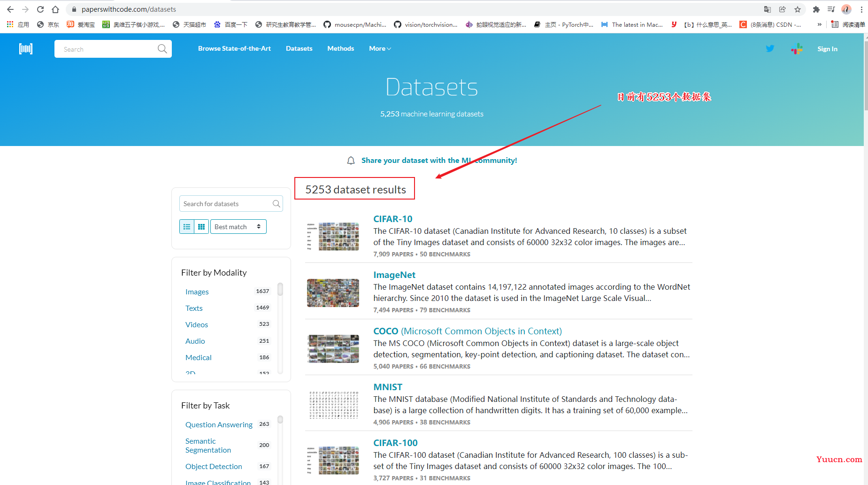Click the browser back arrow

point(10,9)
